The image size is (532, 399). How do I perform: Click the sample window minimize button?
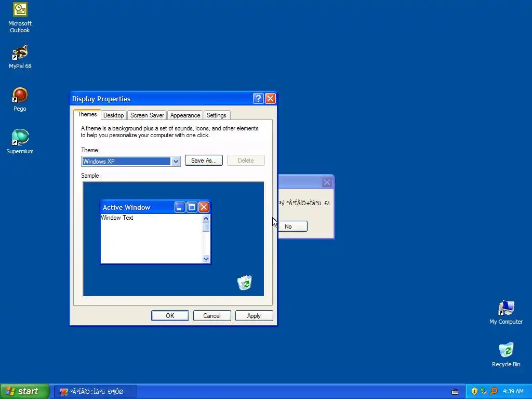[x=180, y=207]
